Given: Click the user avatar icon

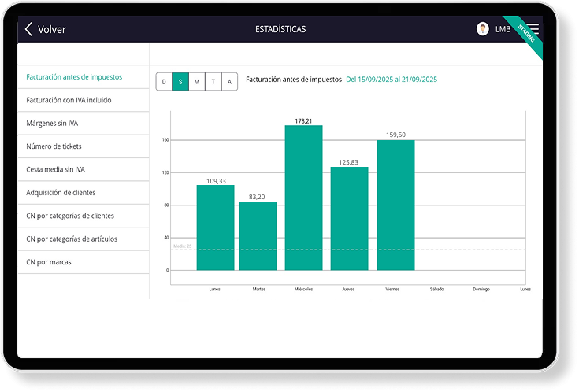Looking at the screenshot, I should (x=482, y=29).
